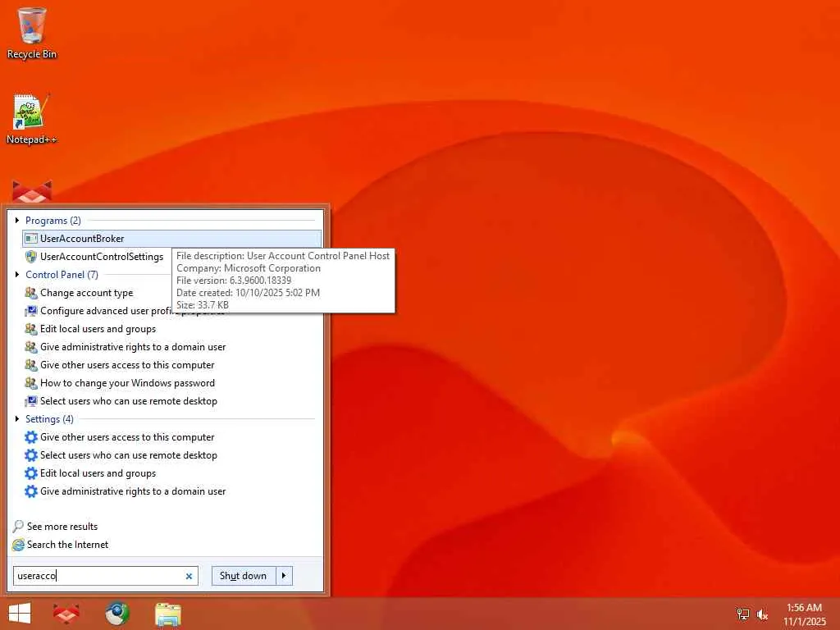840x630 pixels.
Task: Click 'Change account type' text
Action: [x=86, y=293]
